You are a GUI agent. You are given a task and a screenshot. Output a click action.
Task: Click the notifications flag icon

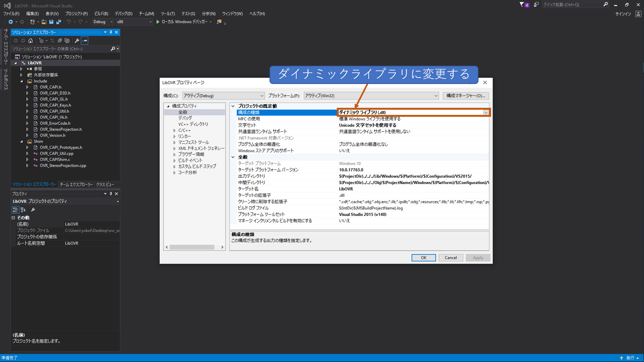pos(522,5)
